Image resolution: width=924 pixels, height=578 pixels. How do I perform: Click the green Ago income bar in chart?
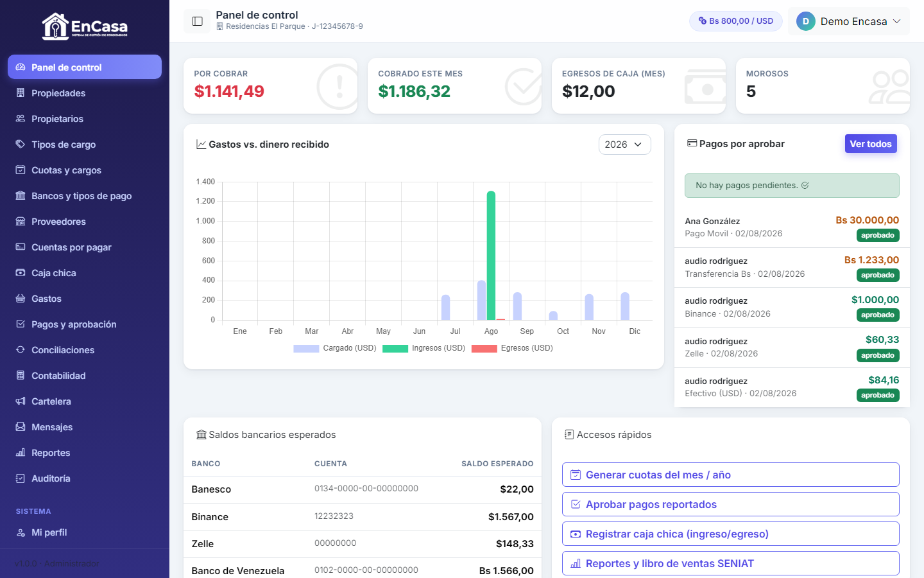coord(491,256)
